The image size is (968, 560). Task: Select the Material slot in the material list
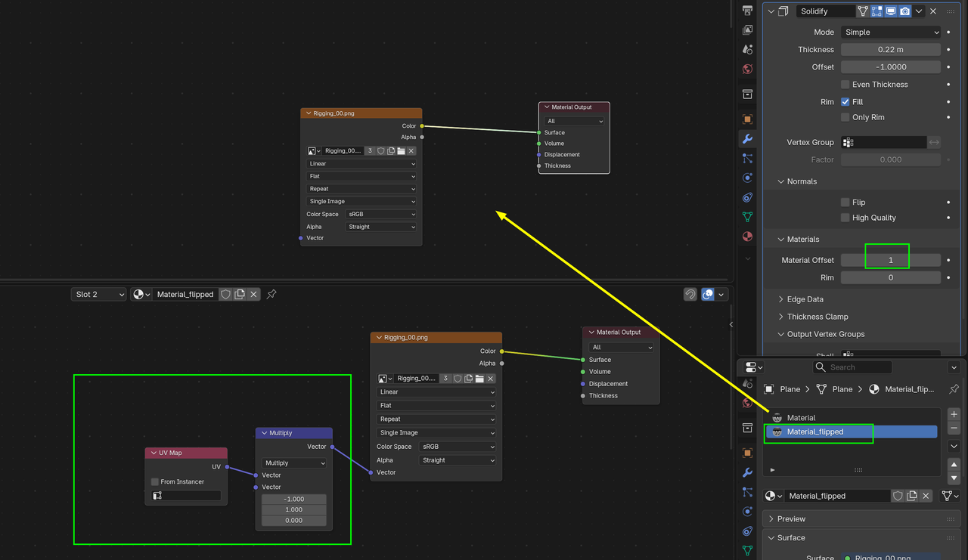[852, 418]
